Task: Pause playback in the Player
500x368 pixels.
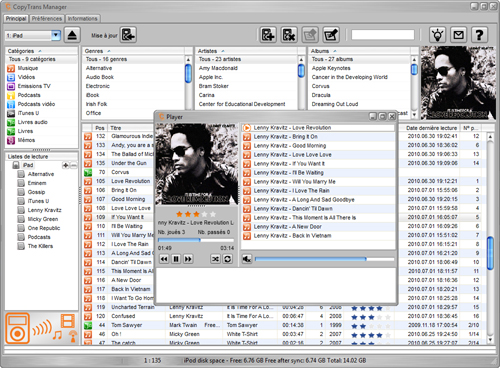Action: coord(176,259)
